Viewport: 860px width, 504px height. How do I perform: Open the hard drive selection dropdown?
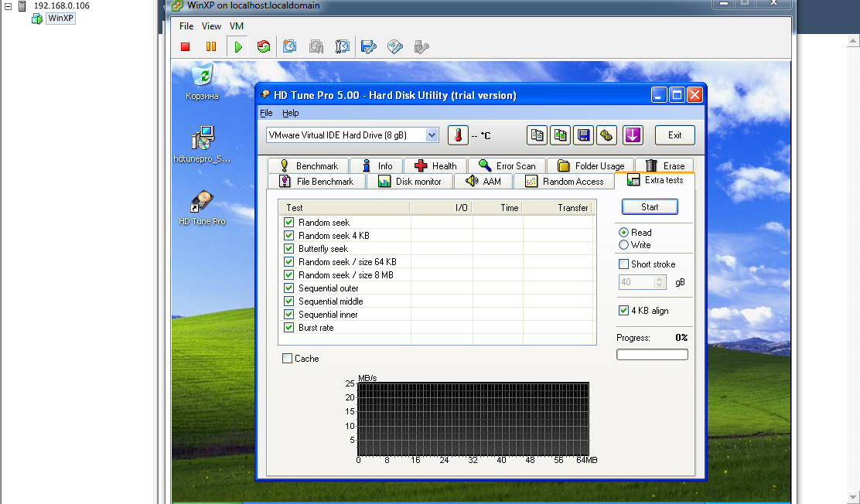432,135
